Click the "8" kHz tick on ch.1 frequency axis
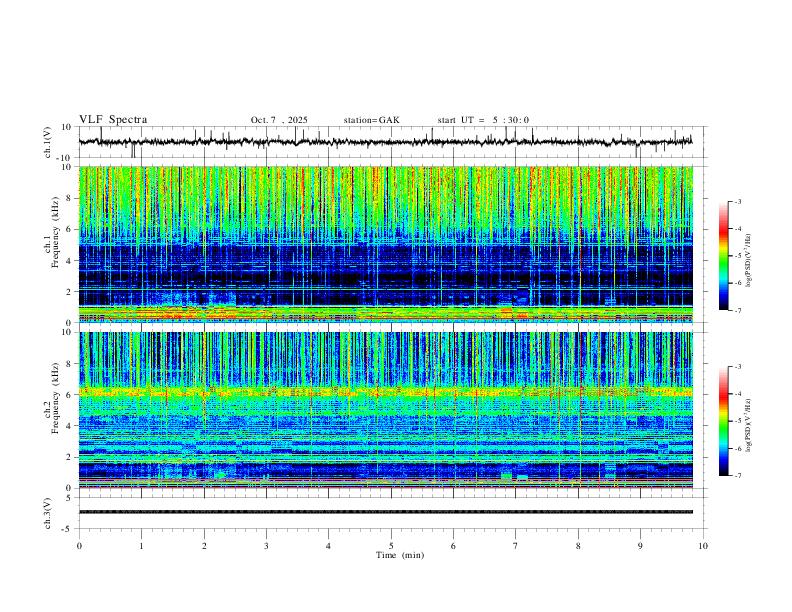Image resolution: width=792 pixels, height=612 pixels. pos(70,198)
